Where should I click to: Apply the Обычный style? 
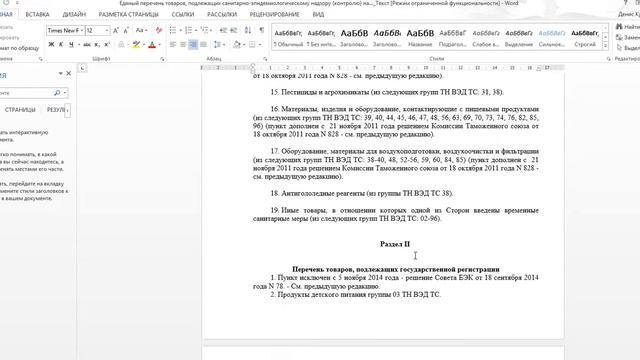[x=288, y=38]
